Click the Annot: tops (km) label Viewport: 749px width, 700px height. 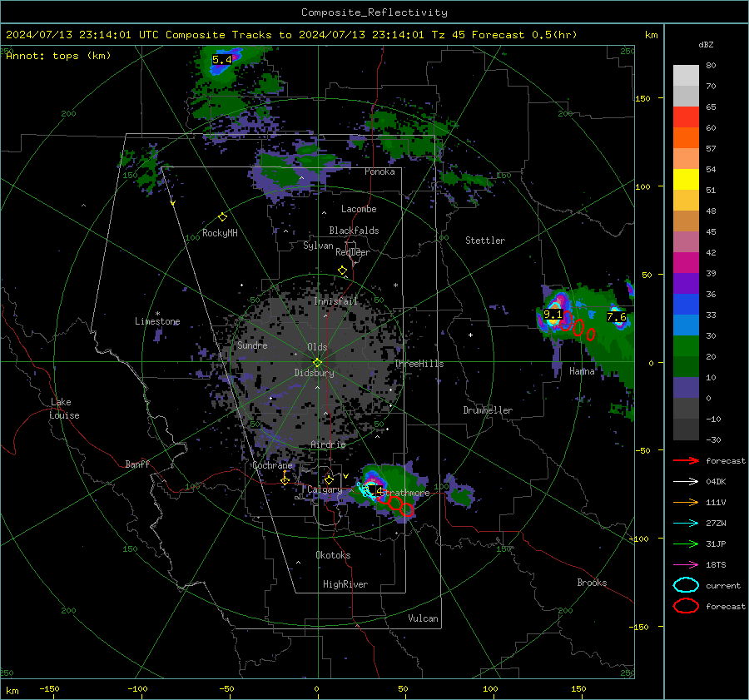[58, 56]
